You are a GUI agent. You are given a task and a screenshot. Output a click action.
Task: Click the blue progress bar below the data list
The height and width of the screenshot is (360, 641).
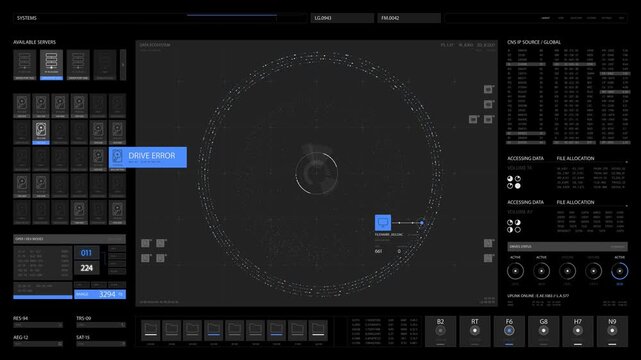pos(43,297)
